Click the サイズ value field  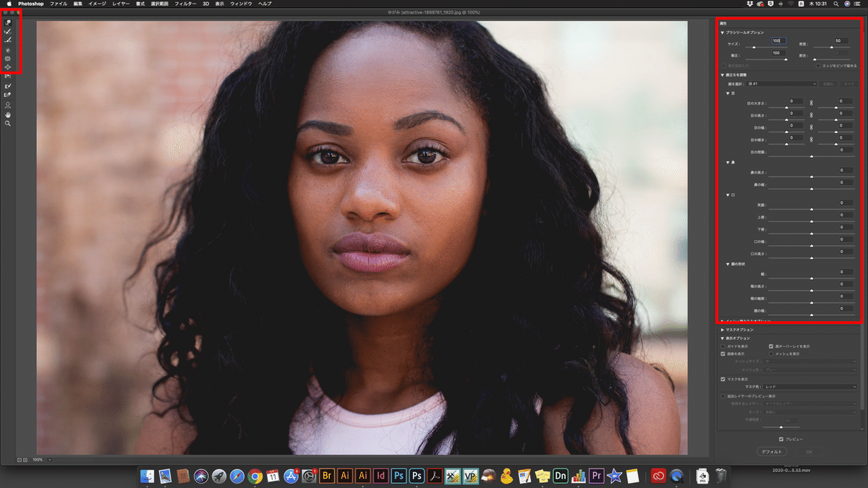pos(778,40)
